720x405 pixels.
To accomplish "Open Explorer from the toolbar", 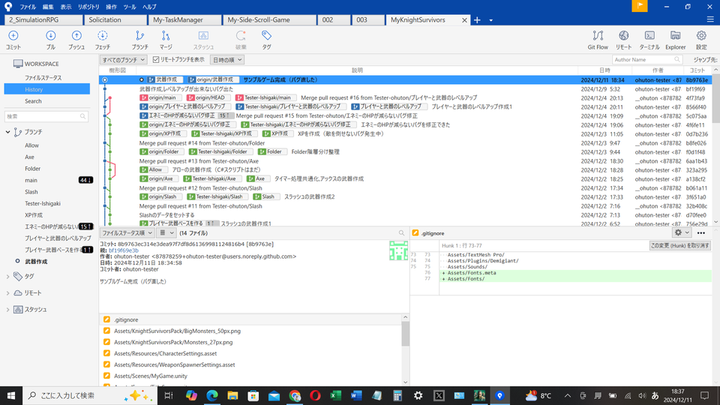I will click(x=675, y=39).
